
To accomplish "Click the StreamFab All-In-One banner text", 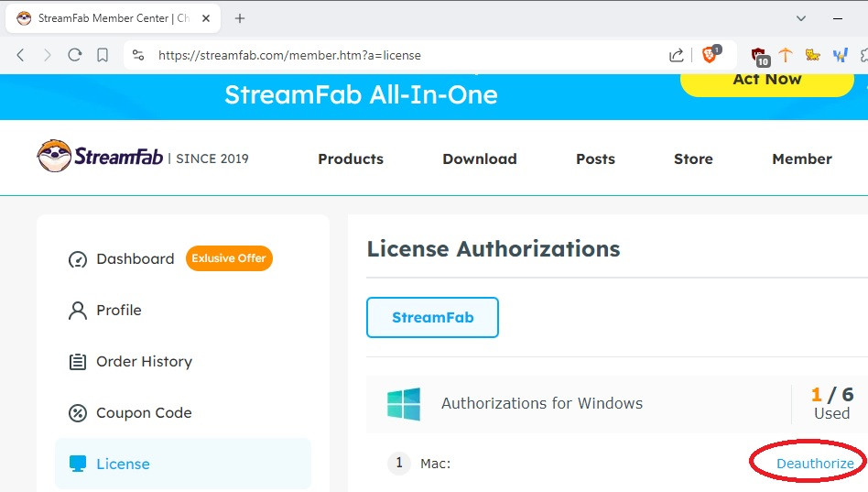I will pyautogui.click(x=361, y=94).
